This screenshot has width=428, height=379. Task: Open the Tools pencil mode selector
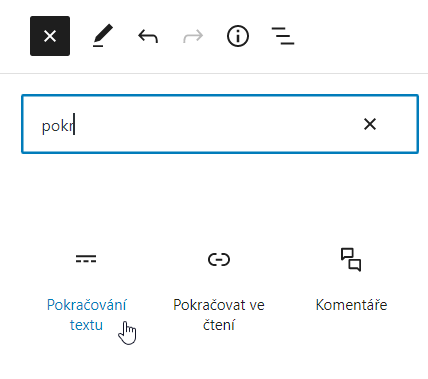tap(103, 36)
